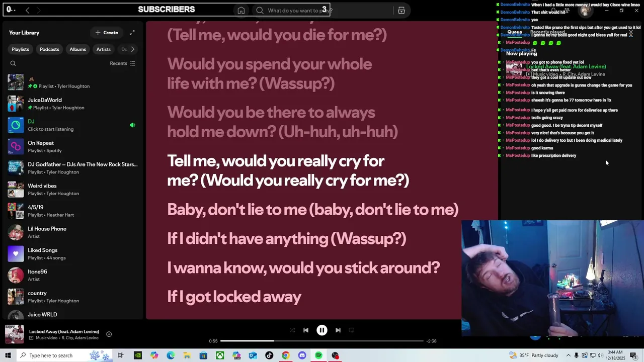Open Discord from the taskbar

(302, 355)
